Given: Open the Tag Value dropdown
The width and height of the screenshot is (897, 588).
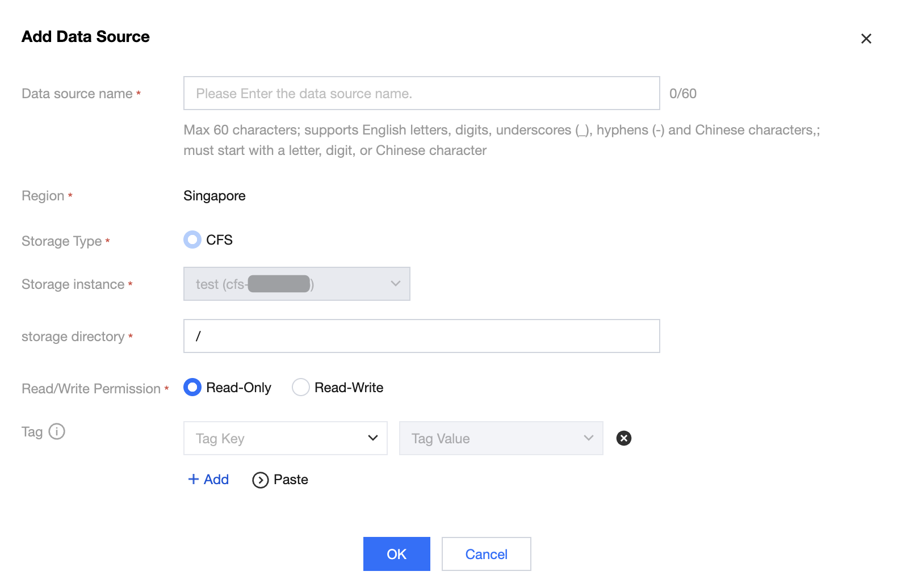Looking at the screenshot, I should pyautogui.click(x=501, y=438).
